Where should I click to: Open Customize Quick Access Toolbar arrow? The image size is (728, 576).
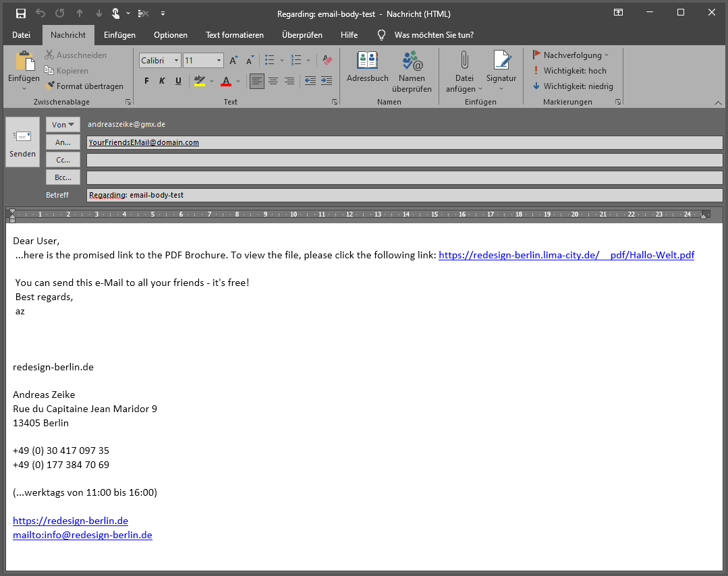tap(163, 13)
